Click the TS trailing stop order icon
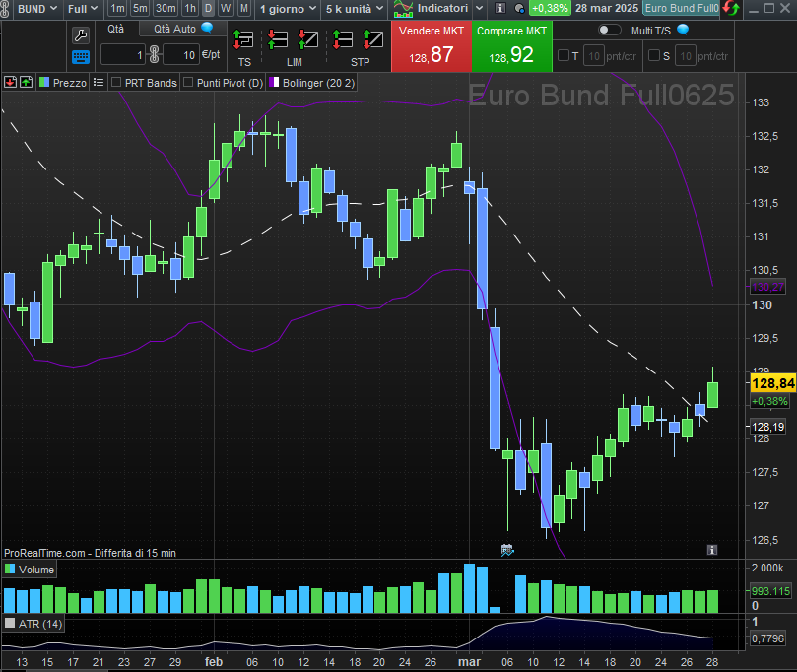797x672 pixels. click(x=243, y=41)
